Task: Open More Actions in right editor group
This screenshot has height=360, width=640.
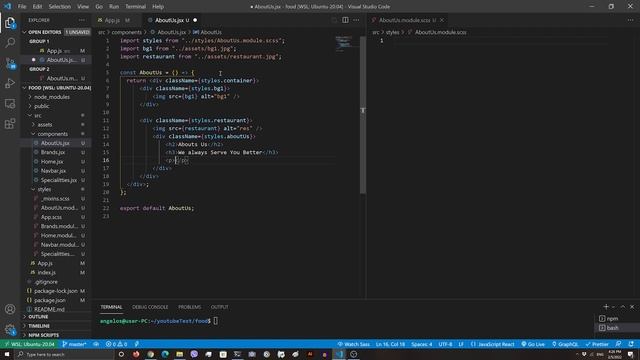Action: (x=631, y=20)
